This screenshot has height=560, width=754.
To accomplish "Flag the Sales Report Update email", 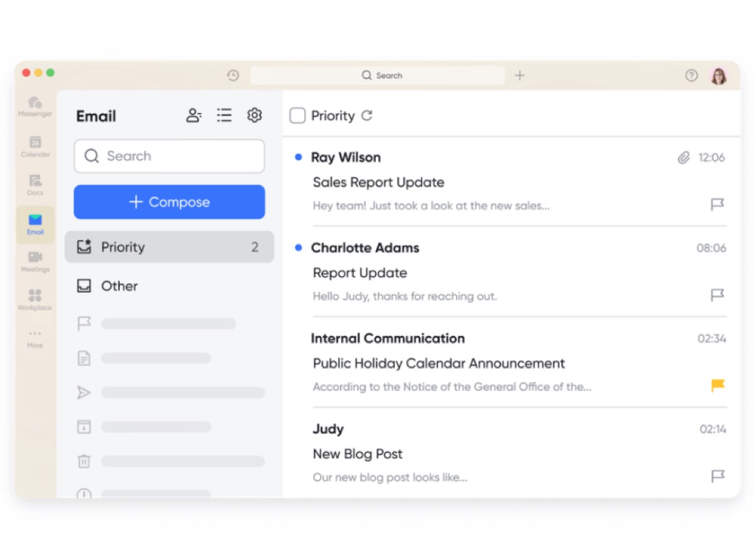I will pos(717,204).
